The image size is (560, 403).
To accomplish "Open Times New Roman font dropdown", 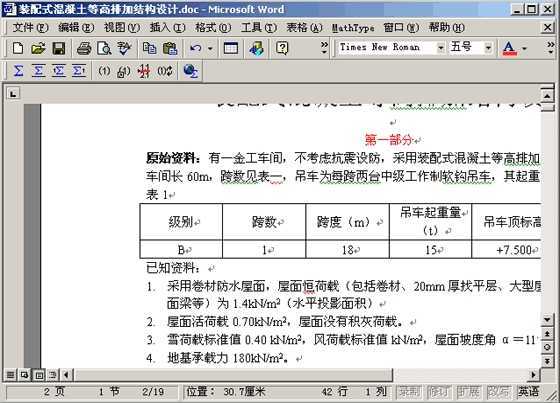I will pyautogui.click(x=441, y=48).
